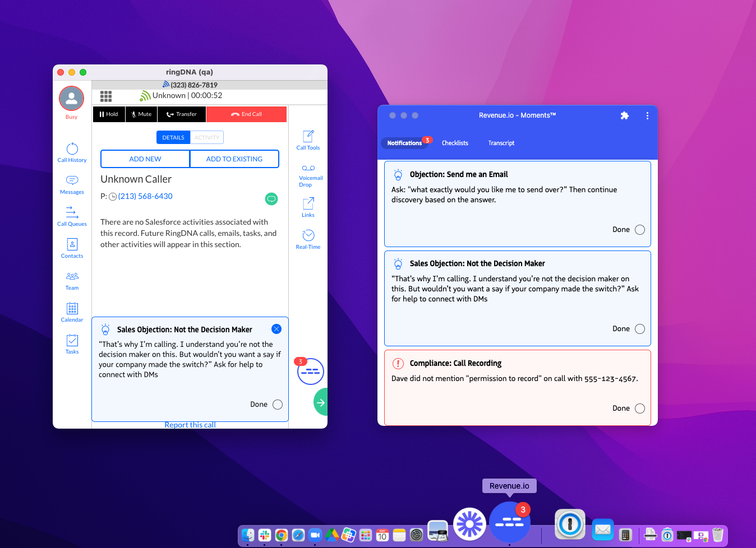Image resolution: width=756 pixels, height=548 pixels.
Task: Click ADD TO EXISTING button
Action: coord(234,159)
